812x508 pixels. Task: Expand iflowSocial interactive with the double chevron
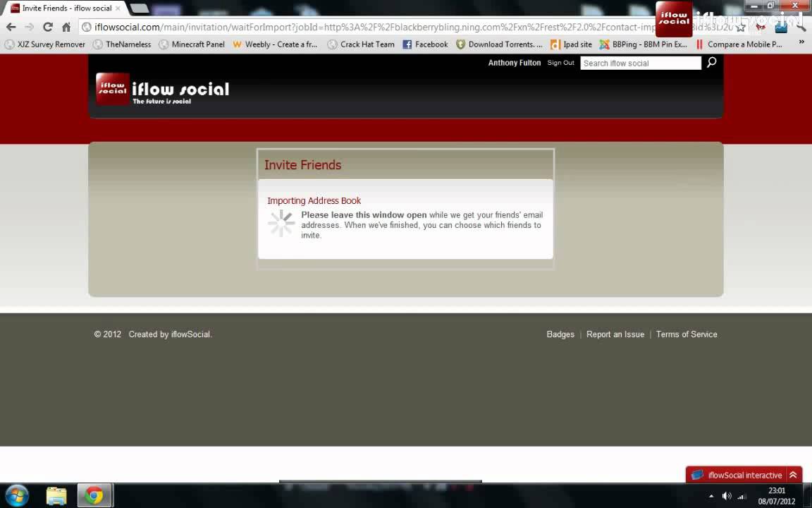(793, 475)
